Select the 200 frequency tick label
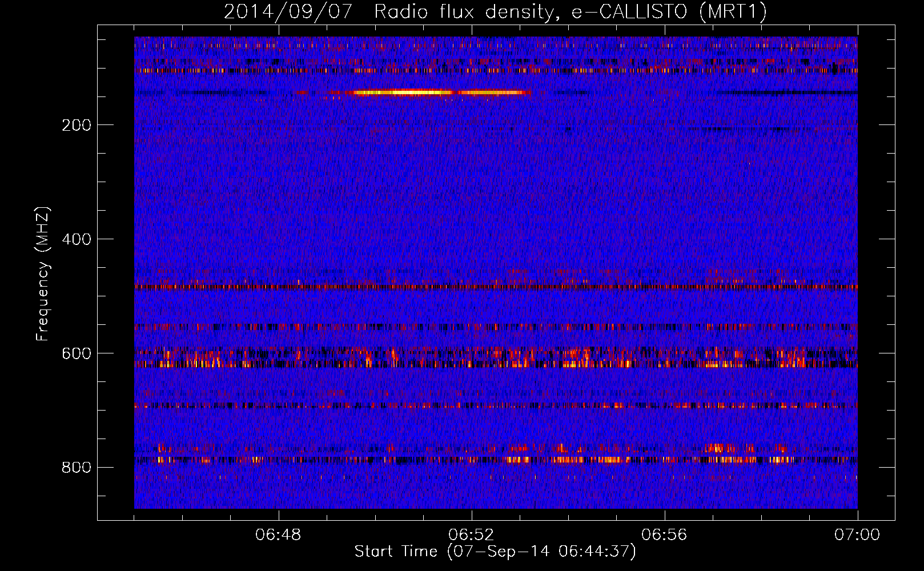The width and height of the screenshot is (924, 571). coord(77,125)
